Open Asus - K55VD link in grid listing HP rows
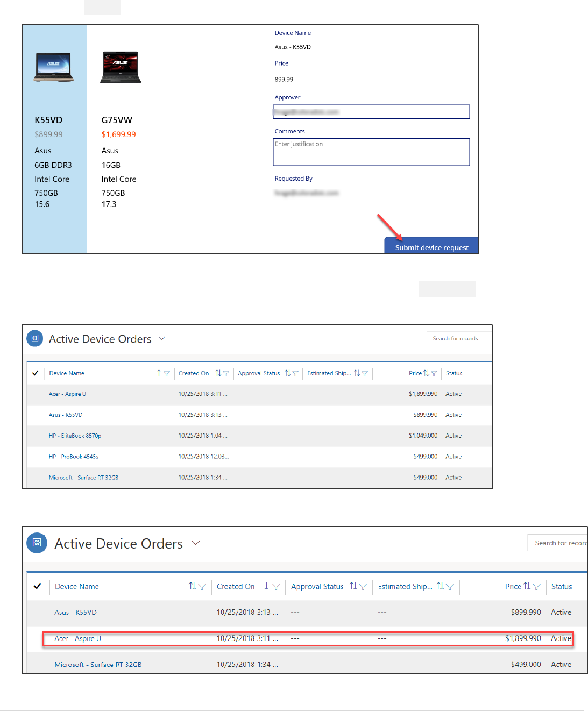588x711 pixels. pyautogui.click(x=66, y=415)
